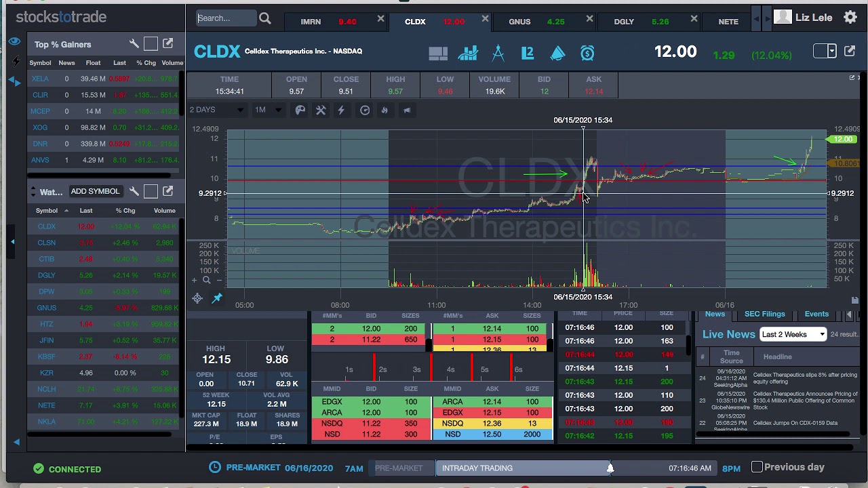Switch to the IMRN symbol tab
868x488 pixels.
(311, 22)
